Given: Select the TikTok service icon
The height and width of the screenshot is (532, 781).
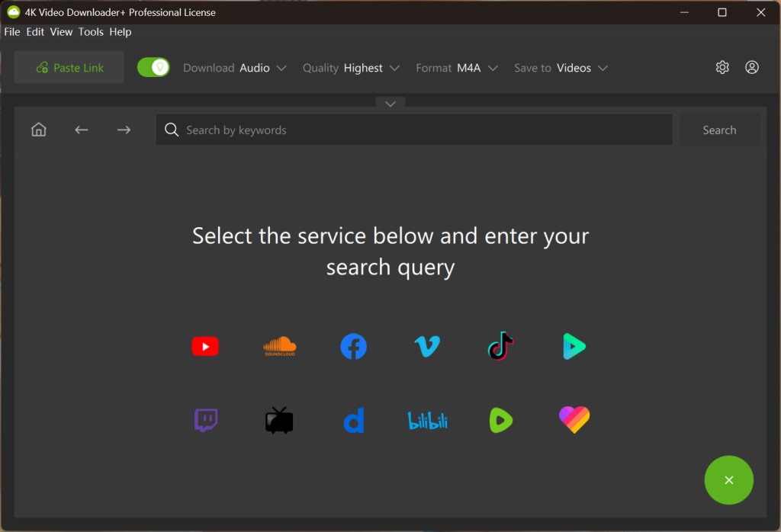Looking at the screenshot, I should tap(501, 346).
